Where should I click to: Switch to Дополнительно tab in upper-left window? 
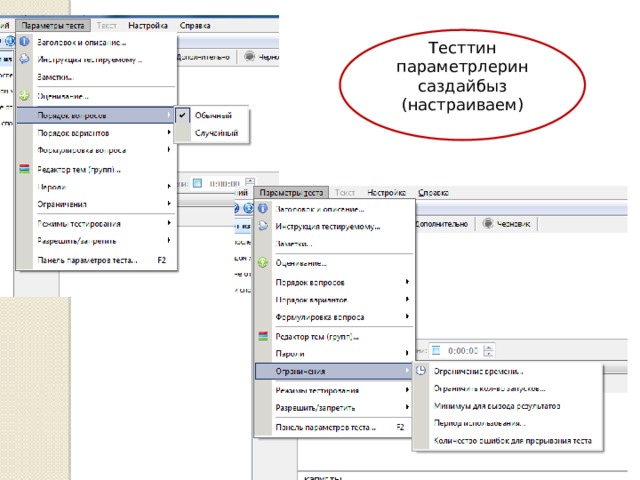[203, 57]
